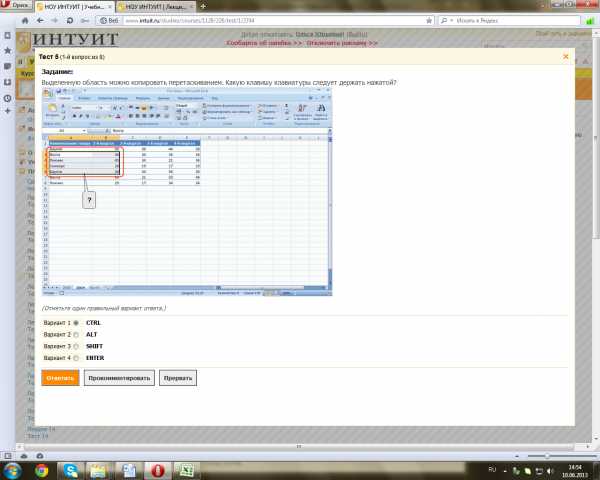
Task: Launch Google Chrome from taskbar
Action: click(41, 471)
